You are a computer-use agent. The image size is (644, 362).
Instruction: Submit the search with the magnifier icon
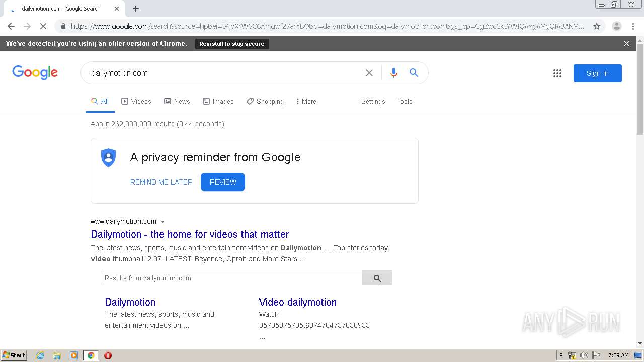(x=414, y=73)
